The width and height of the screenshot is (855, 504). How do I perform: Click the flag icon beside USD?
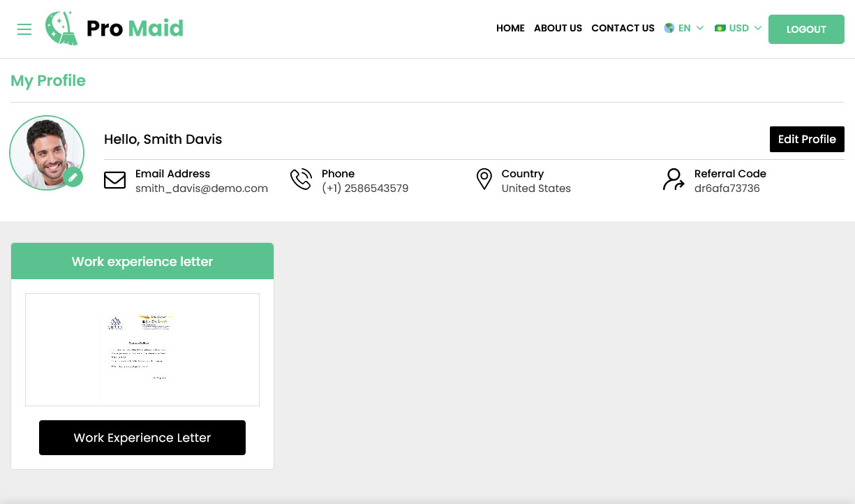[x=720, y=28]
